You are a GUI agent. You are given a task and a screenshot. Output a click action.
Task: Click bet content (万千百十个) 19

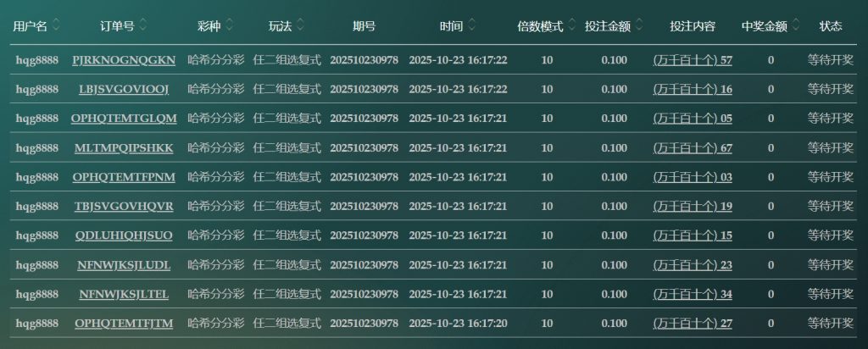pos(693,207)
